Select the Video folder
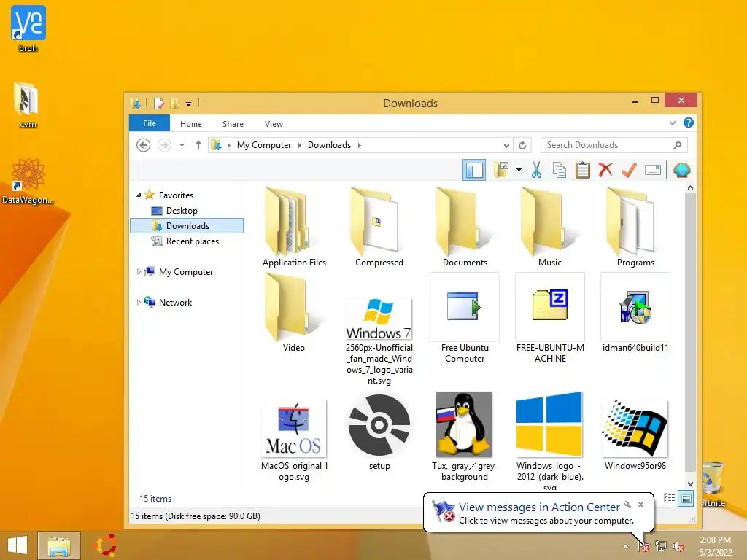This screenshot has height=560, width=747. 293,313
